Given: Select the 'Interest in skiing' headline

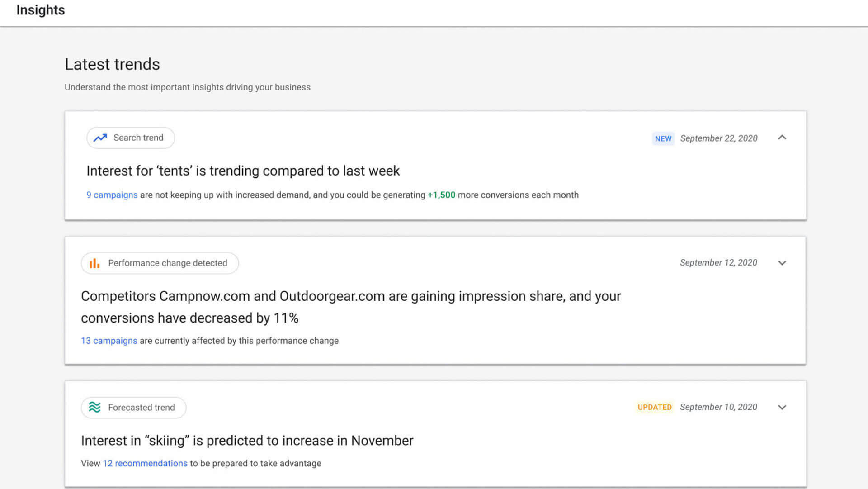Looking at the screenshot, I should (247, 441).
